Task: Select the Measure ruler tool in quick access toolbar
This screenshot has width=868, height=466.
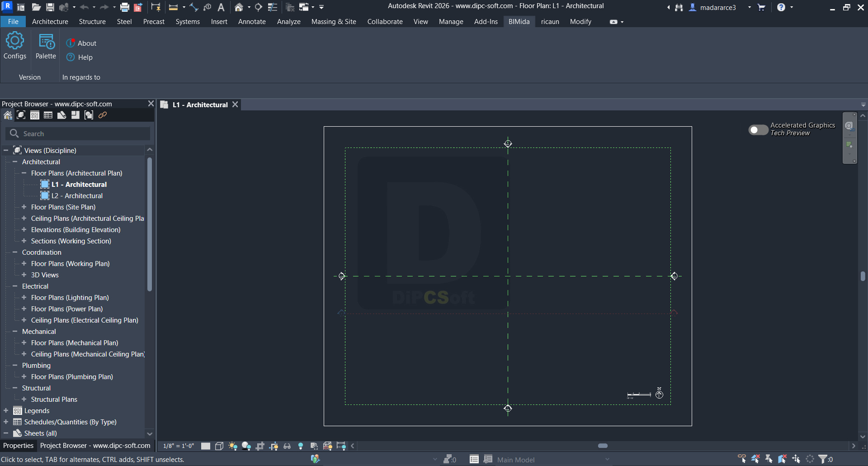Action: click(173, 7)
